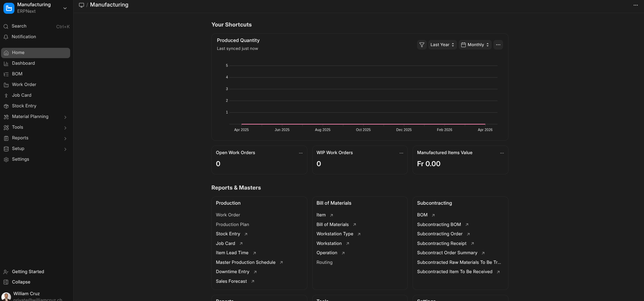Open Workstation Type link
The width and height of the screenshot is (644, 301).
335,234
